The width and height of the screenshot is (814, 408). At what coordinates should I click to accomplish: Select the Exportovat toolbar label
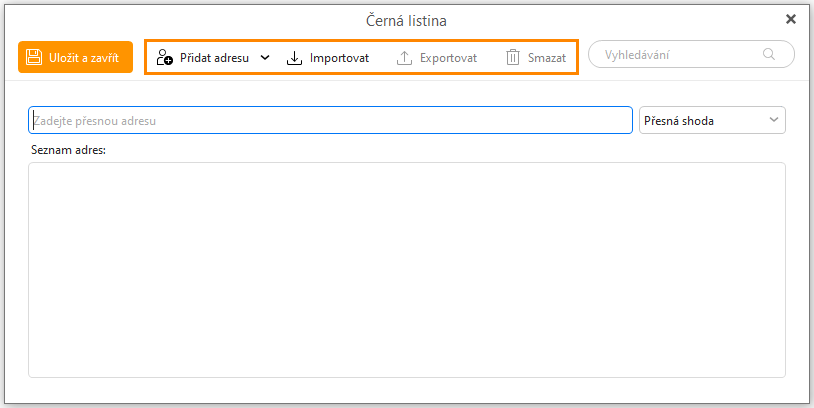point(448,58)
